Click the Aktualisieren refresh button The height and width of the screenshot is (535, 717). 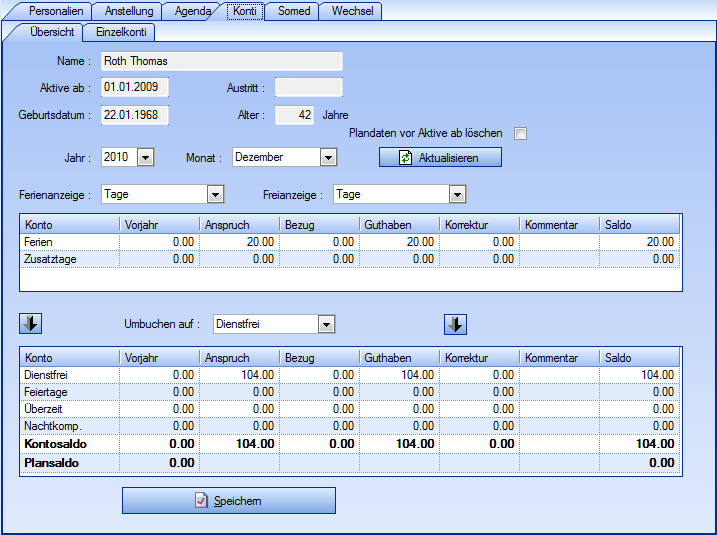(x=440, y=158)
